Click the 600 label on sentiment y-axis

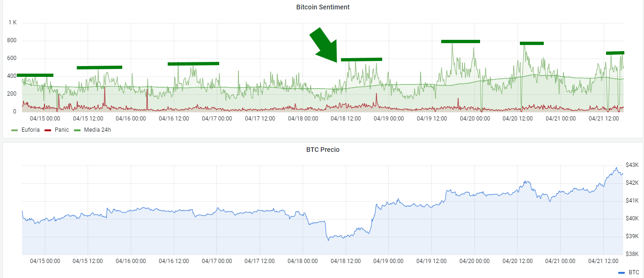click(x=12, y=58)
